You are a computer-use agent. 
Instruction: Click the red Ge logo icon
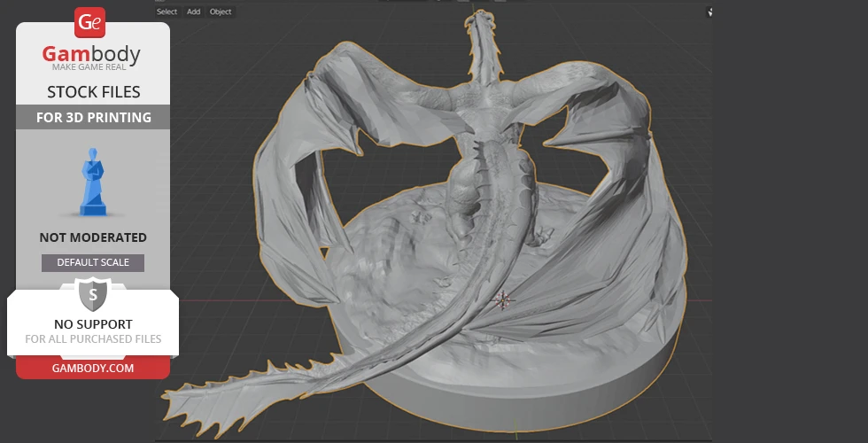(89, 22)
